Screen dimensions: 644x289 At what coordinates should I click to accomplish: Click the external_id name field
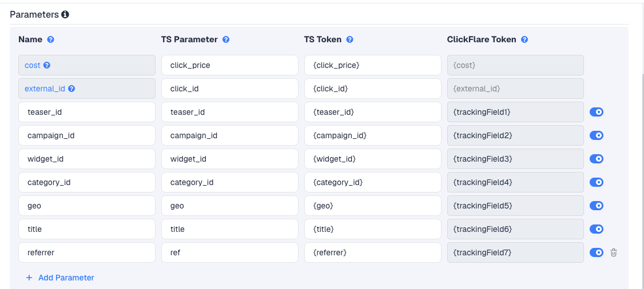coord(87,89)
